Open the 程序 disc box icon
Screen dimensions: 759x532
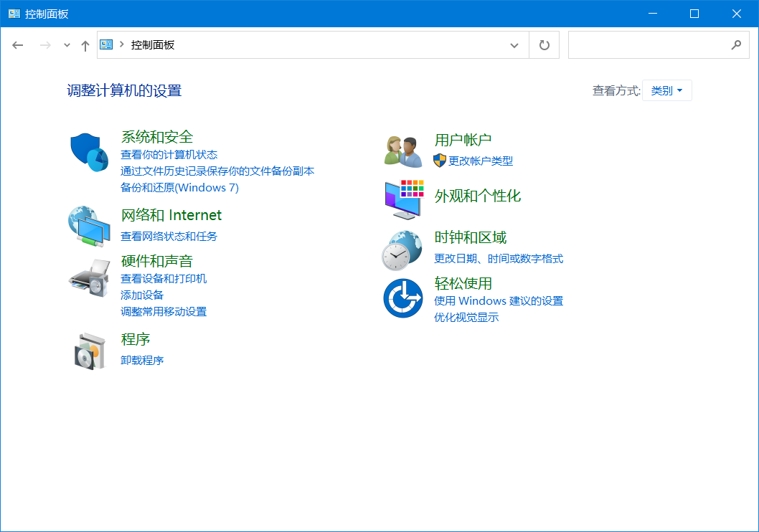click(90, 351)
